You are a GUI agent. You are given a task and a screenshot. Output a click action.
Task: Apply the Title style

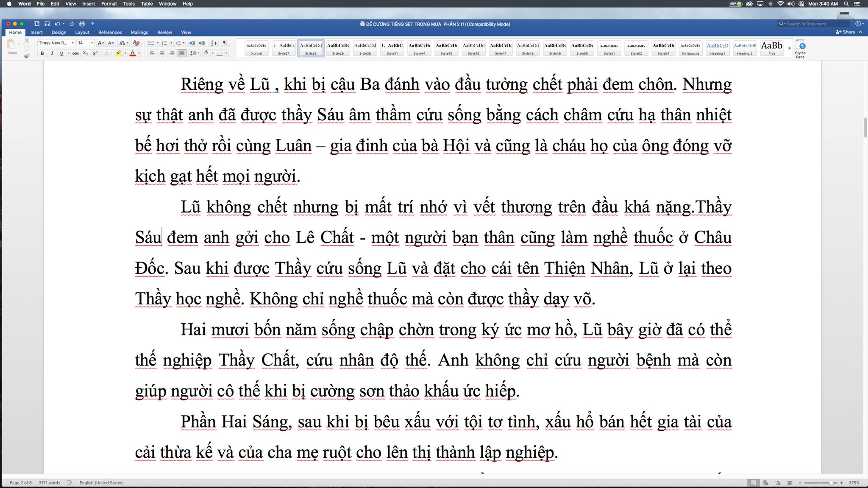772,48
